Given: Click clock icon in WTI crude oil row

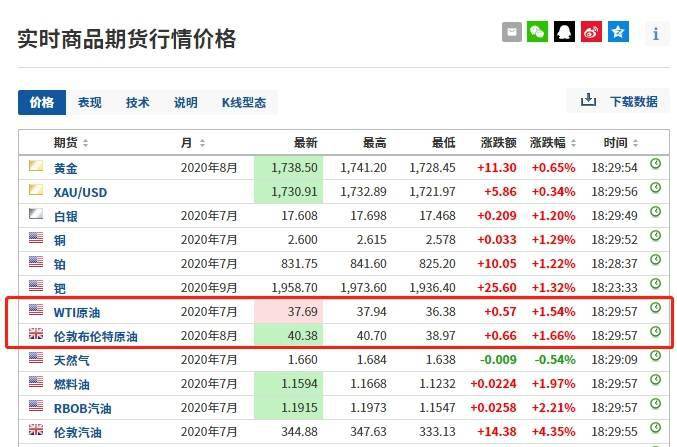Looking at the screenshot, I should coord(656,309).
